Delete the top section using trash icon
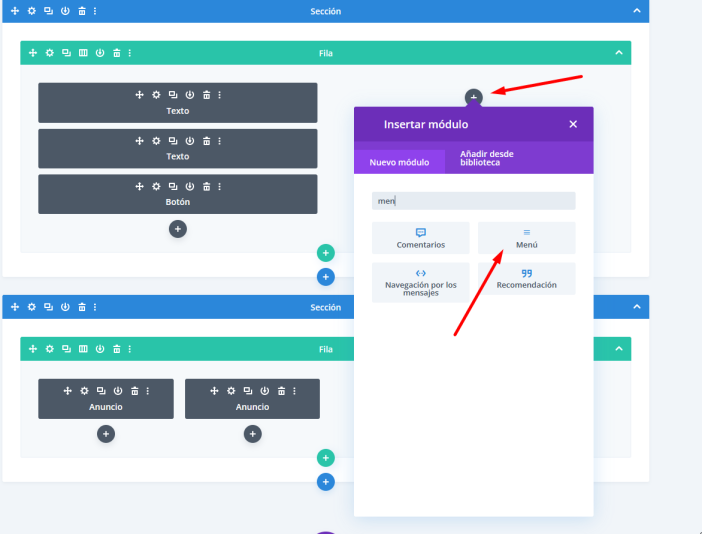Viewport: 702px width, 534px height. 82,11
